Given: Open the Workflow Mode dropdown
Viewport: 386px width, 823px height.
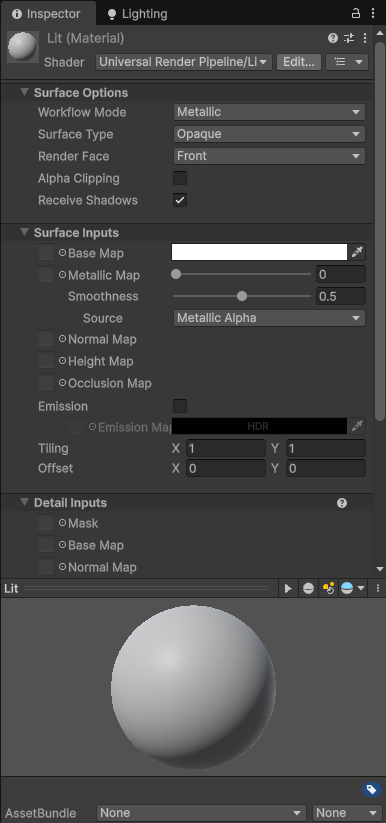Looking at the screenshot, I should pos(269,112).
